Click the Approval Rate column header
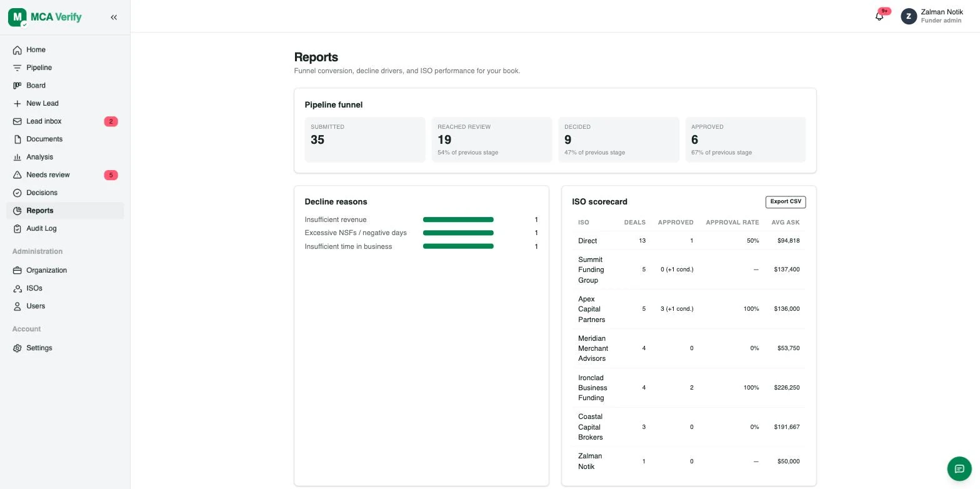The image size is (980, 489). click(x=732, y=223)
